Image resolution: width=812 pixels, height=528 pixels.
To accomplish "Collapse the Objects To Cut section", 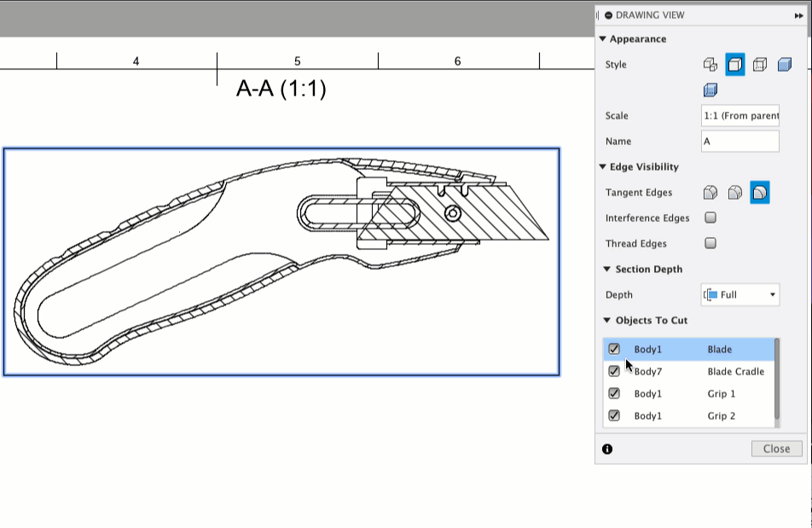I will point(607,320).
